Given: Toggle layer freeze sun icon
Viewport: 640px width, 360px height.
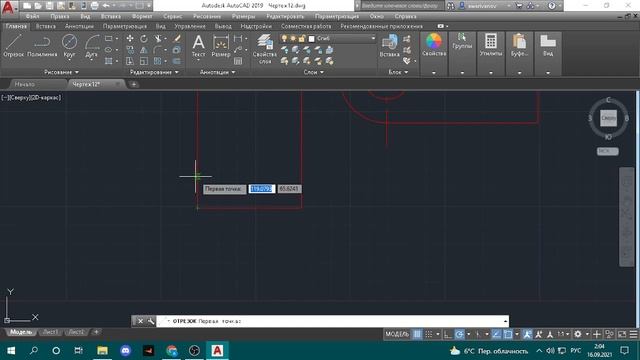Looking at the screenshot, I should [x=293, y=38].
